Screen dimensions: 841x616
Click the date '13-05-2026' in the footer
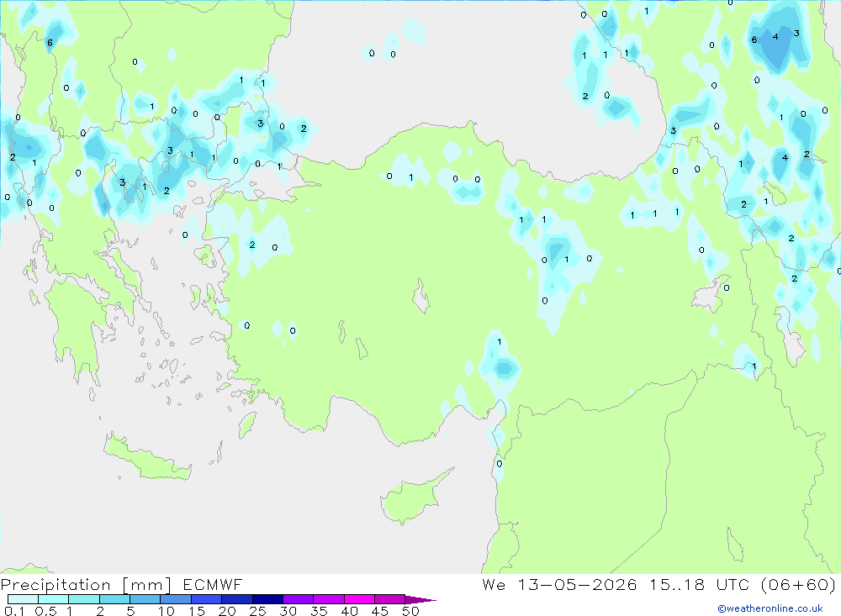coord(577,584)
